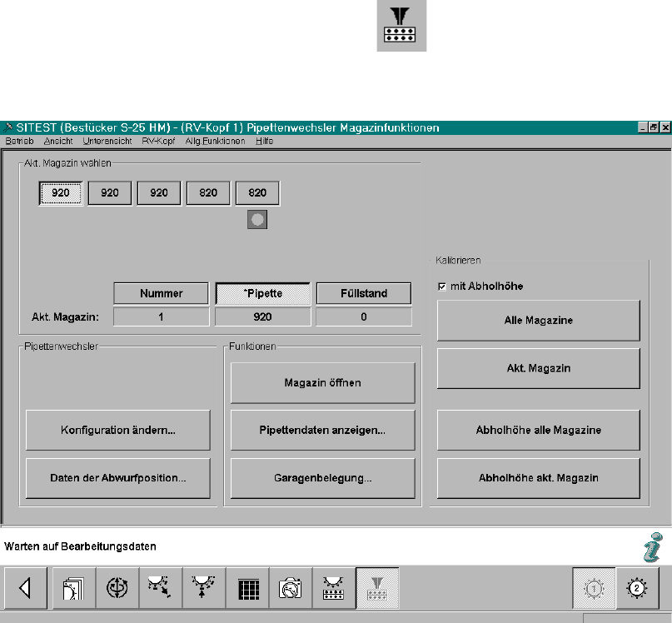Image resolution: width=672 pixels, height=623 pixels.
Task: Click the Akt. Magazin calibrate button
Action: (x=538, y=368)
